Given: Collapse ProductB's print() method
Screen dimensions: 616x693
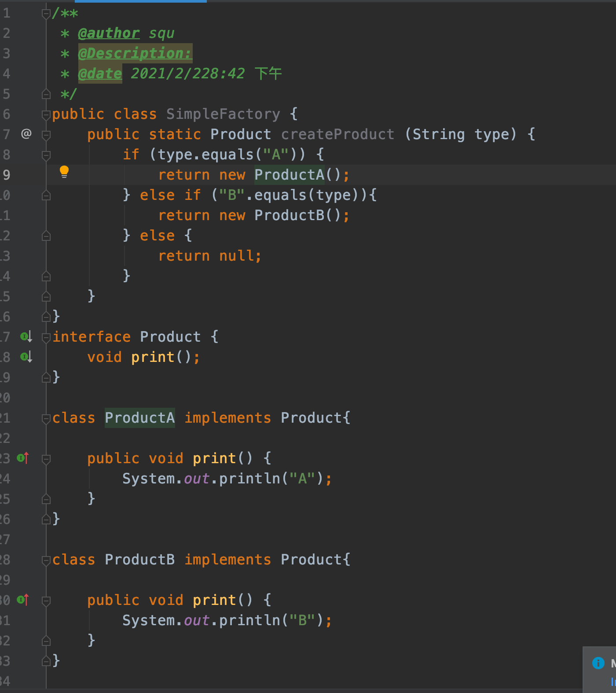Looking at the screenshot, I should [x=46, y=601].
